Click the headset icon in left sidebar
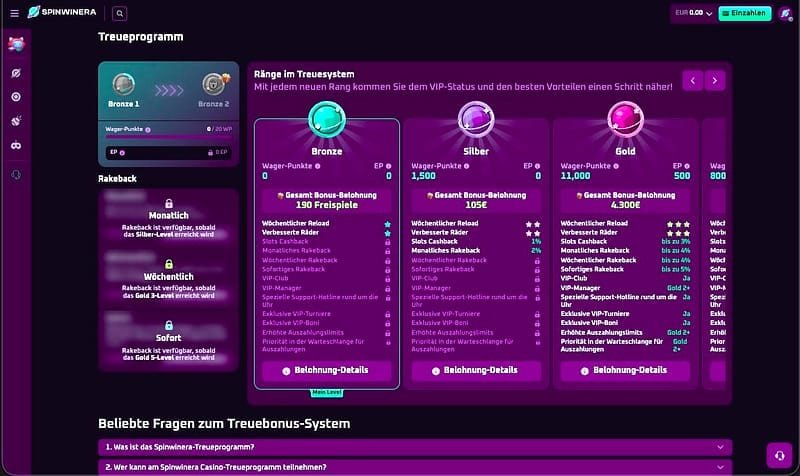The height and width of the screenshot is (476, 800). pos(15,174)
